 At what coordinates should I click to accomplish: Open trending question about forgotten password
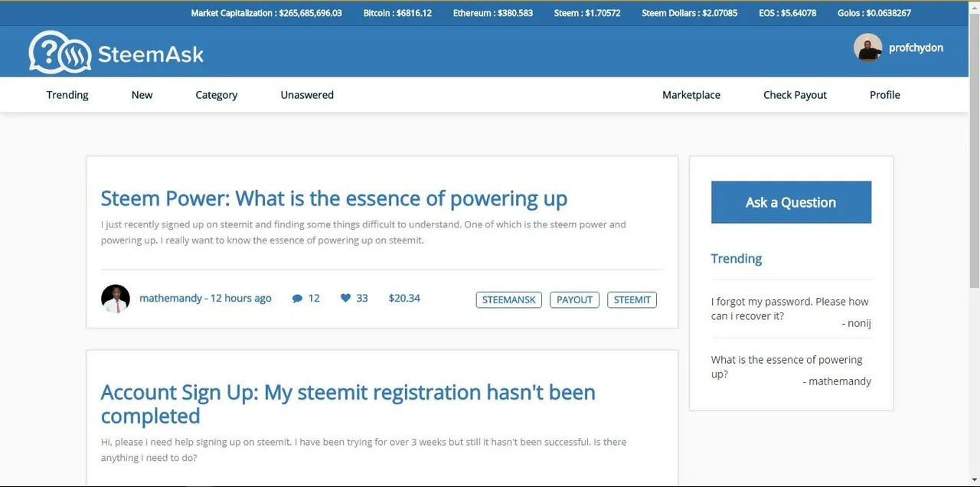[789, 309]
